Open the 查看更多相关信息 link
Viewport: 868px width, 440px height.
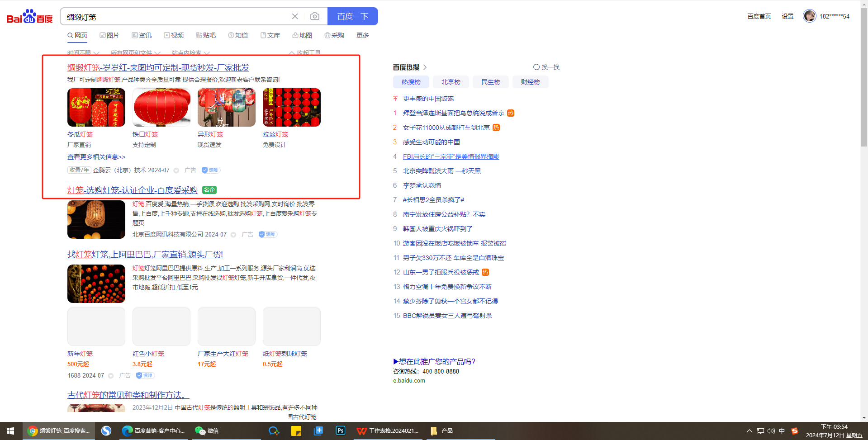(96, 157)
